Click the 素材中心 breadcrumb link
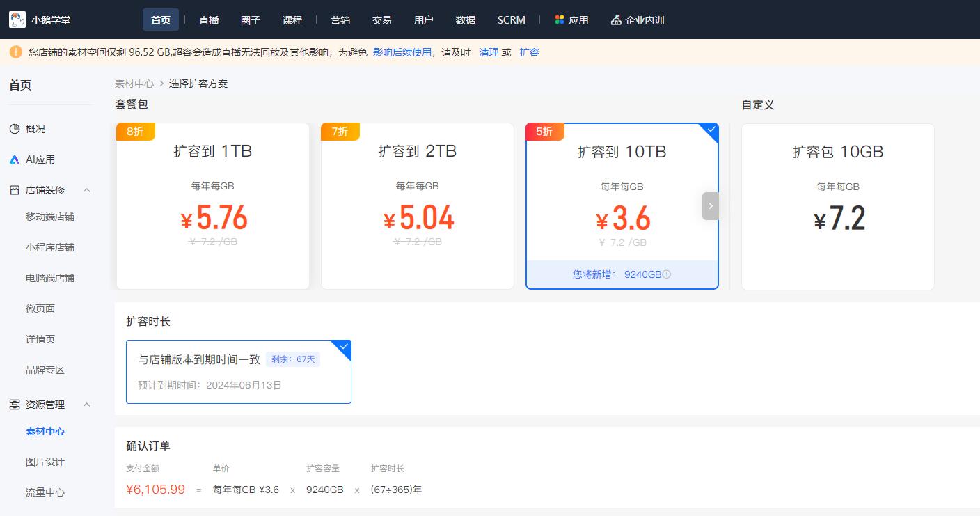 pos(134,84)
